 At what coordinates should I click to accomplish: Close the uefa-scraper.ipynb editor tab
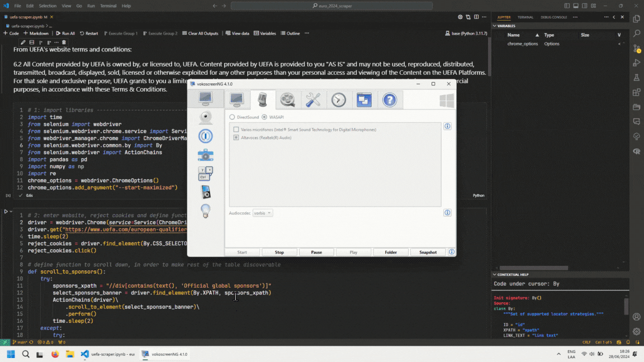tap(52, 17)
